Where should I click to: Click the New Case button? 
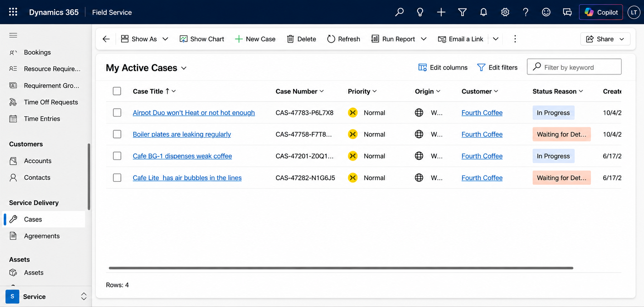pyautogui.click(x=255, y=39)
